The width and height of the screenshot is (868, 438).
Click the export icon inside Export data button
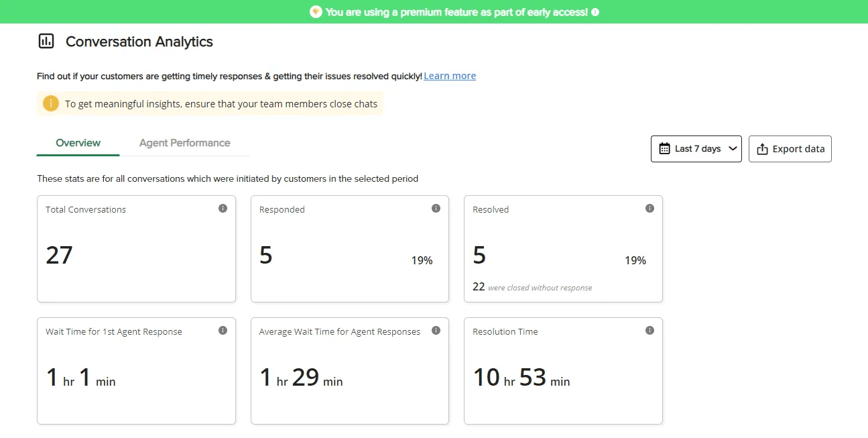tap(762, 148)
